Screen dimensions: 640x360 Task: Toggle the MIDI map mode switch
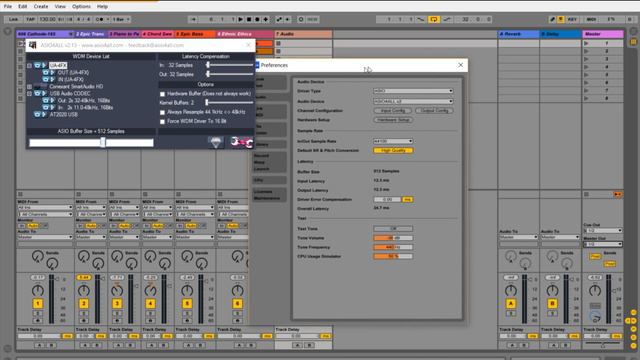click(591, 19)
